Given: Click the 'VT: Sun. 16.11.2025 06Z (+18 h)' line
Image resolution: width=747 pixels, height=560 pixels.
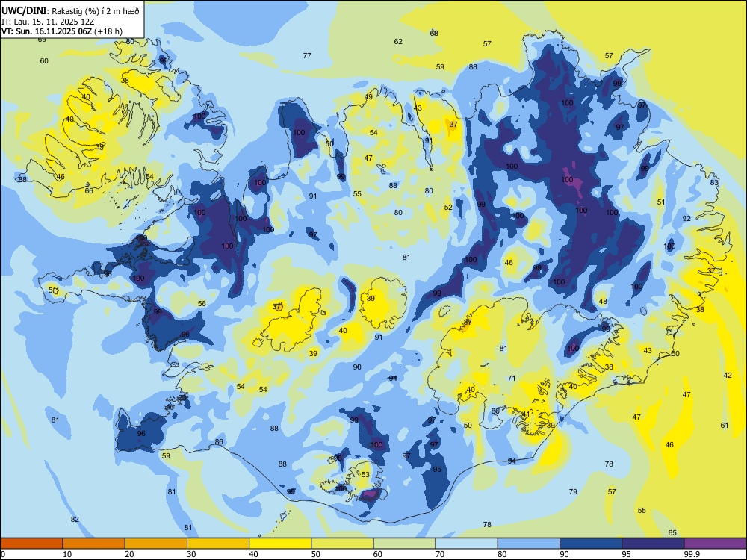Looking at the screenshot, I should (x=62, y=31).
